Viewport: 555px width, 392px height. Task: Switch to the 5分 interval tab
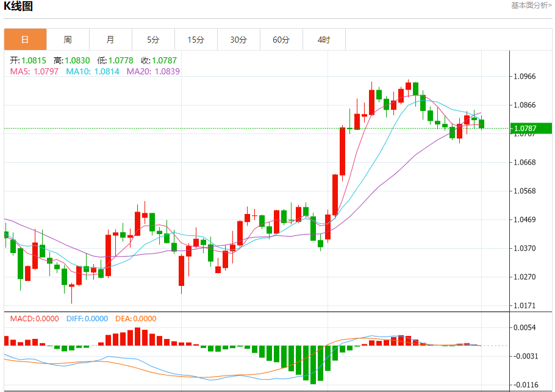click(x=153, y=40)
